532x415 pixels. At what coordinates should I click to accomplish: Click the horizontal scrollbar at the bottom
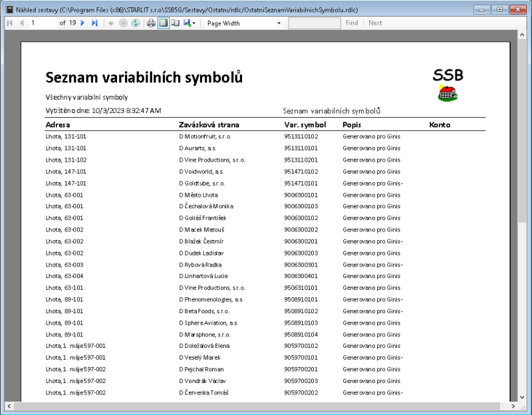[259, 406]
